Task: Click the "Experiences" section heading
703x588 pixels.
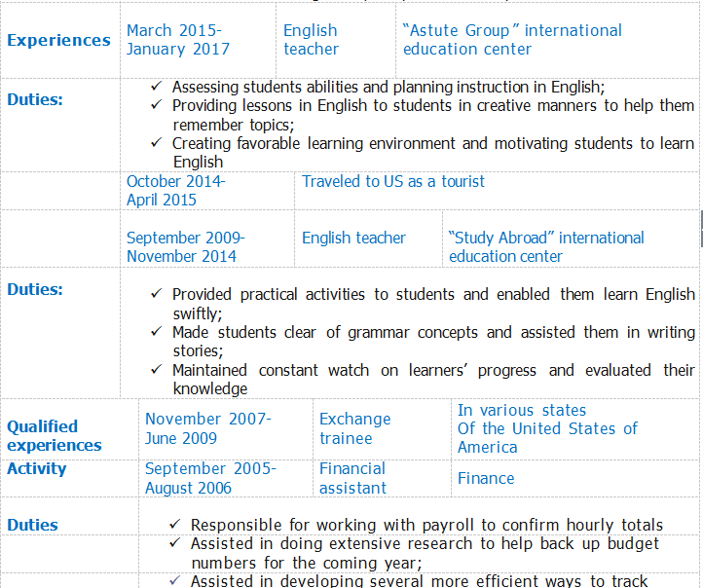Action: point(58,40)
